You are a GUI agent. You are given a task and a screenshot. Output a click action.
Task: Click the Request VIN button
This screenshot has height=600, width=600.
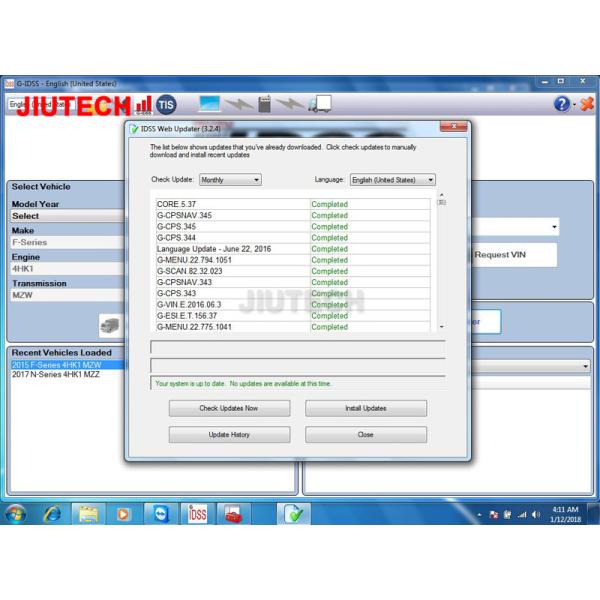(x=513, y=255)
